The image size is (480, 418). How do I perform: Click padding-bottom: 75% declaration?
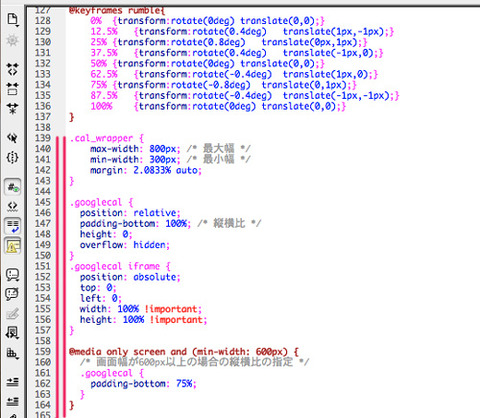coord(143,384)
